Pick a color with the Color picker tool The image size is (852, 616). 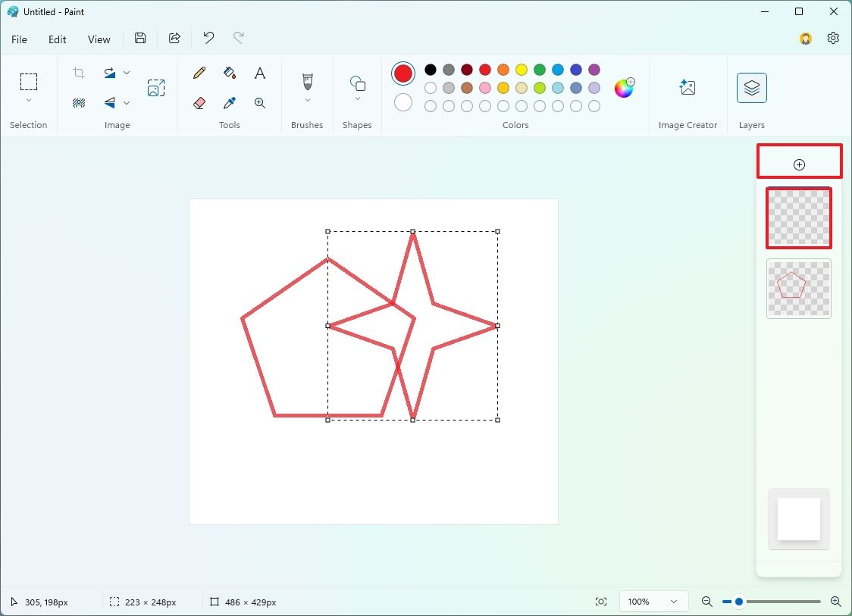pyautogui.click(x=229, y=103)
